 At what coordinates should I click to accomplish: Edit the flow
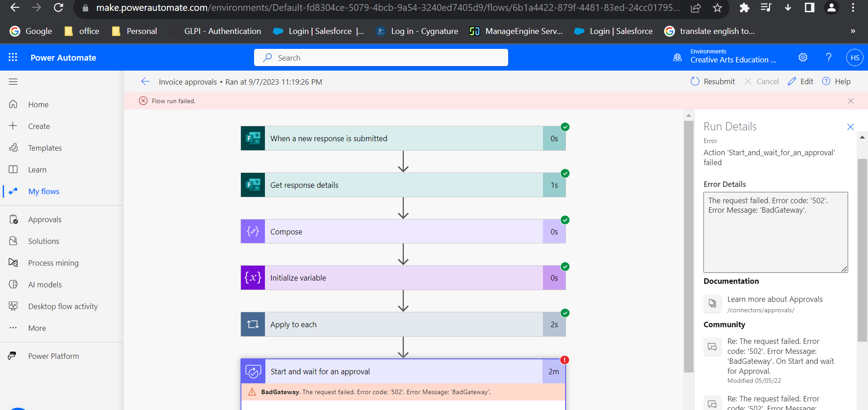tap(801, 81)
